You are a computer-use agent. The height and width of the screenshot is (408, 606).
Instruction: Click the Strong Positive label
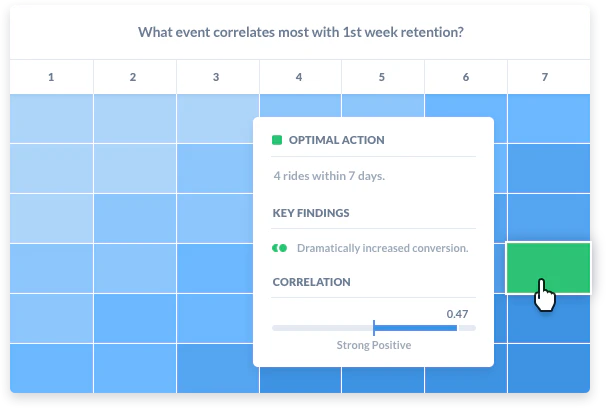tap(374, 345)
